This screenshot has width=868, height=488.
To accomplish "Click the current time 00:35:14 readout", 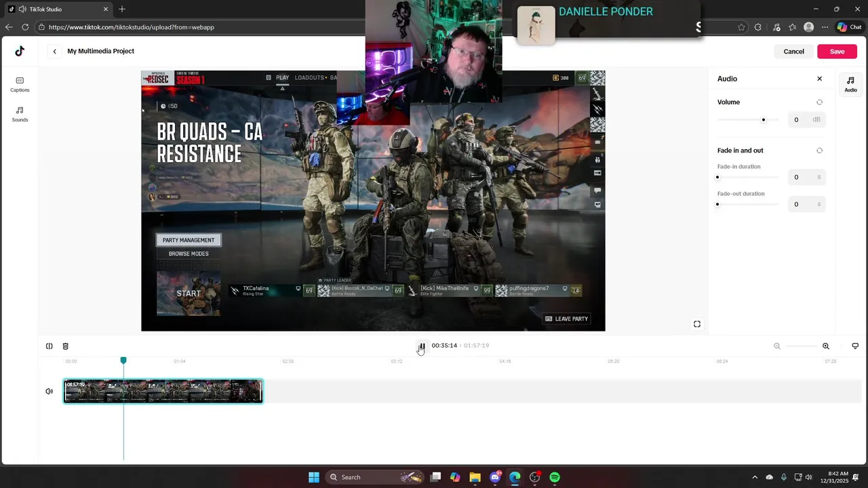I will pos(444,346).
